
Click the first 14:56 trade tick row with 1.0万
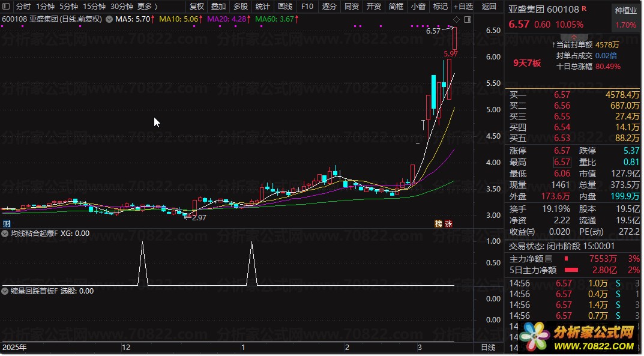point(574,283)
